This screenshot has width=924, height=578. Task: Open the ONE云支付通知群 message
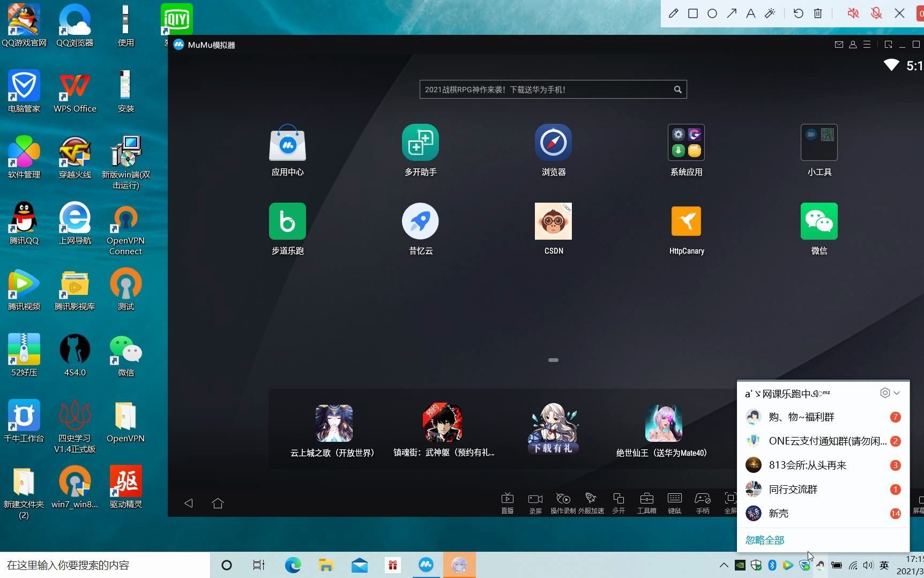823,441
